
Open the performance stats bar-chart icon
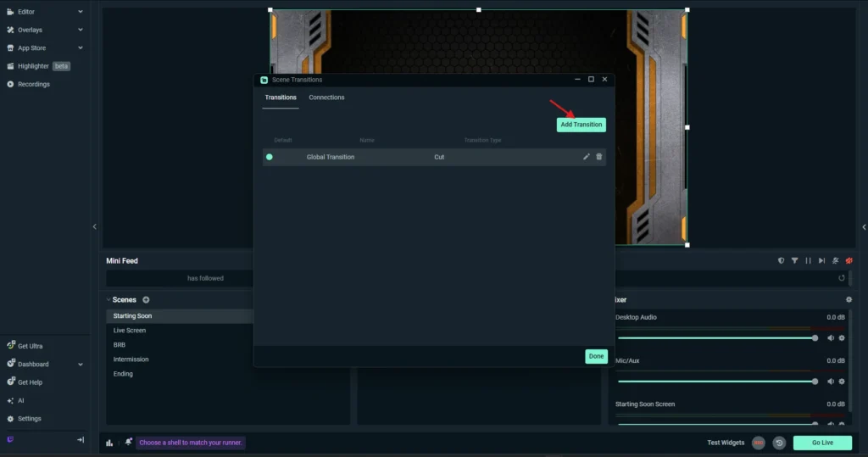[x=109, y=443]
